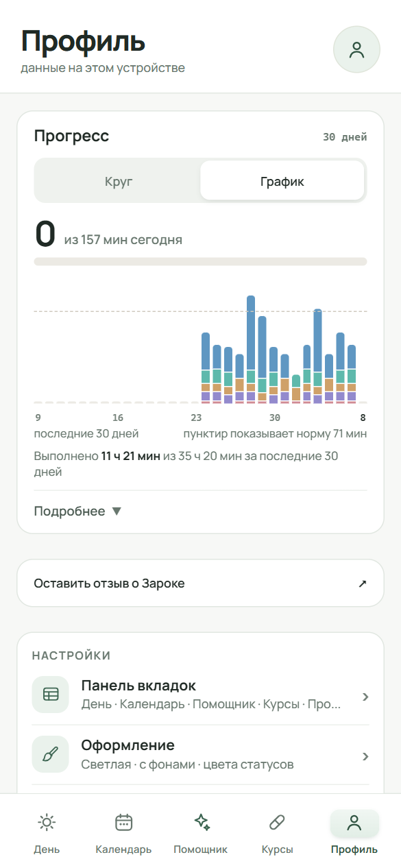Open the profile avatar icon at top right
401x868 pixels.
356,49
